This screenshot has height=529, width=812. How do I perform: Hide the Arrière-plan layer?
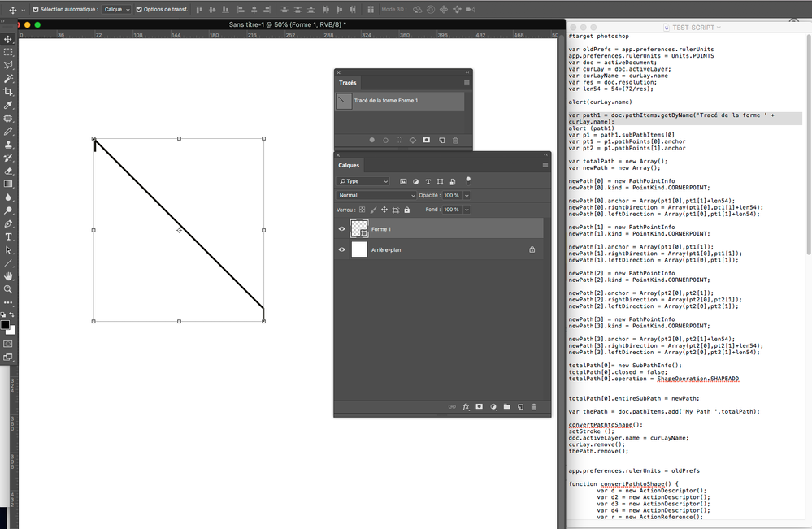[x=341, y=249]
